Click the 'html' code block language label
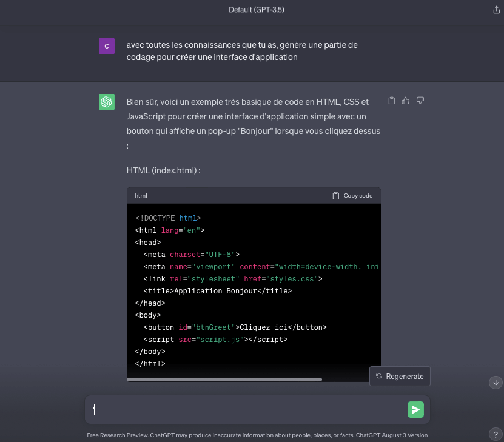The image size is (504, 442). click(141, 196)
